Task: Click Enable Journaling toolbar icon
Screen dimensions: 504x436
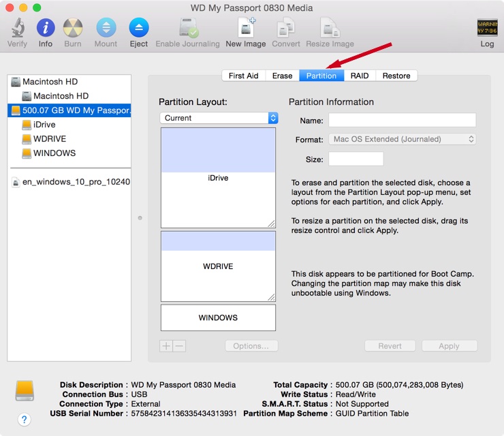Action: 189,28
